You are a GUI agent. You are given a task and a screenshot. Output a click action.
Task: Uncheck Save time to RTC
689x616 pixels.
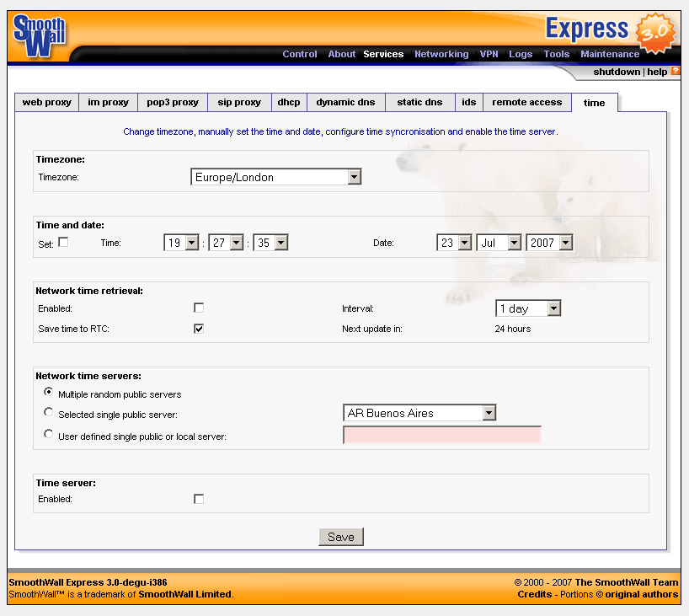click(x=199, y=329)
